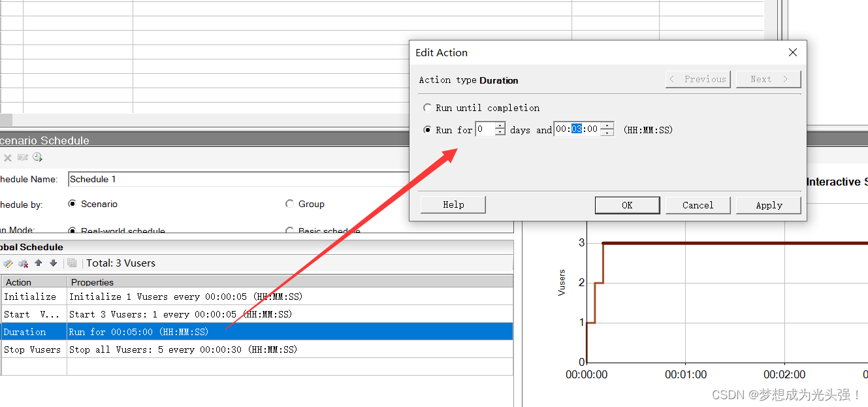Click the Help button
Viewport: 868px width, 407px height.
(x=453, y=204)
